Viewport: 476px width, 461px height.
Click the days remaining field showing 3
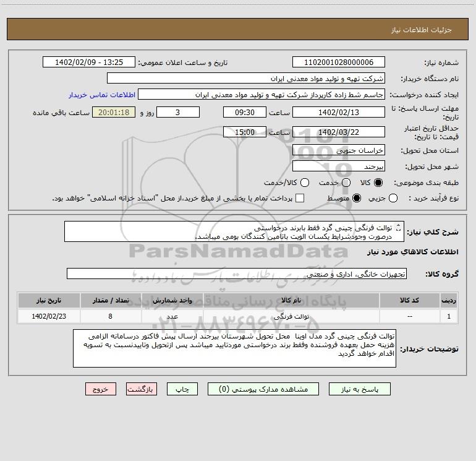178,112
